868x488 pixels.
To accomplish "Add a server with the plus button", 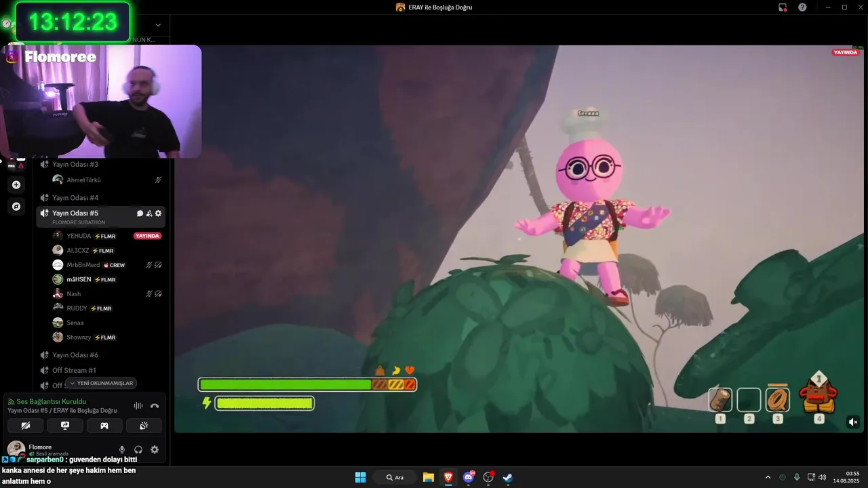I will (16, 184).
